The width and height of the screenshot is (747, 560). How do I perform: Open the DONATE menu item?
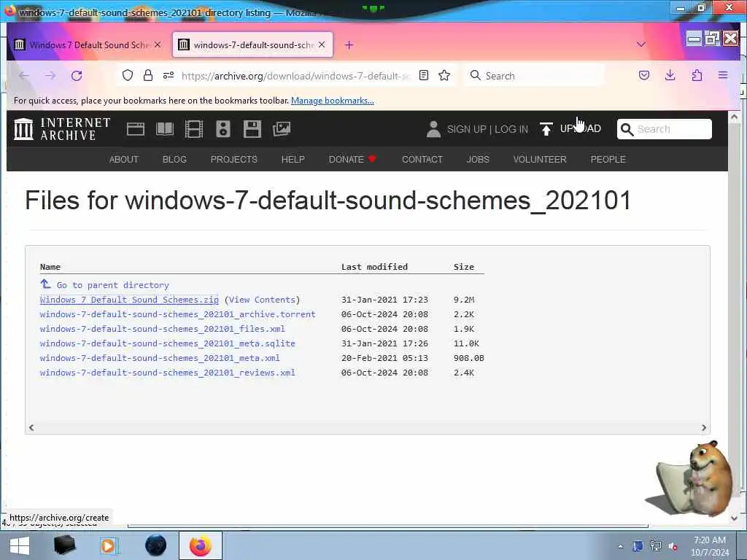352,160
